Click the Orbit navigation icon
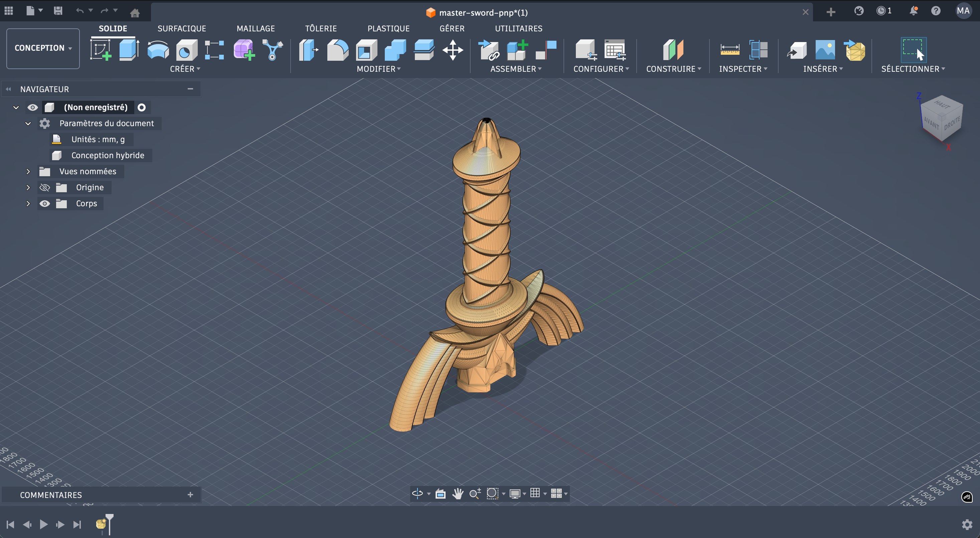 point(417,494)
